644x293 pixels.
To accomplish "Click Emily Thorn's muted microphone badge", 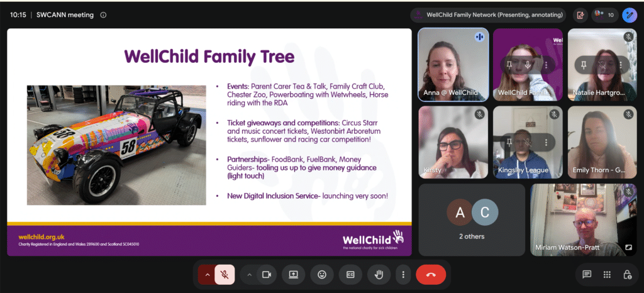I will tap(628, 114).
